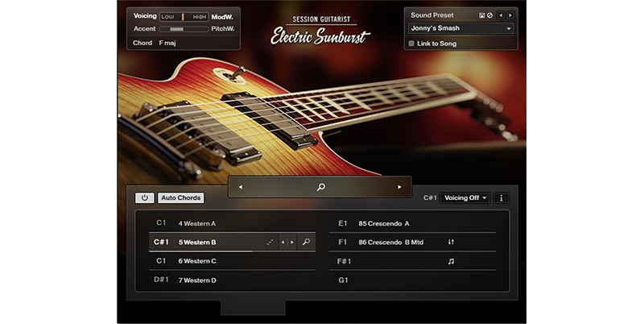Image resolution: width=644 pixels, height=324 pixels.
Task: Adjust the Voicing low-high slider
Action: (x=184, y=17)
